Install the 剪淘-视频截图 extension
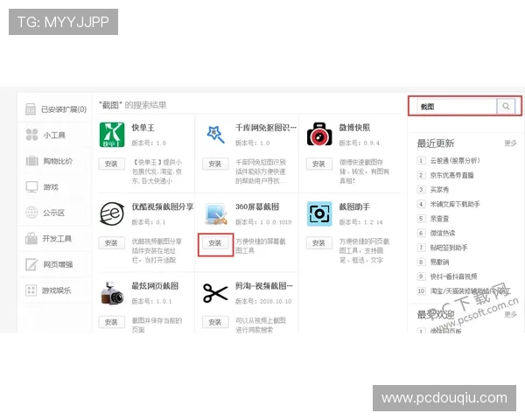 (215, 322)
